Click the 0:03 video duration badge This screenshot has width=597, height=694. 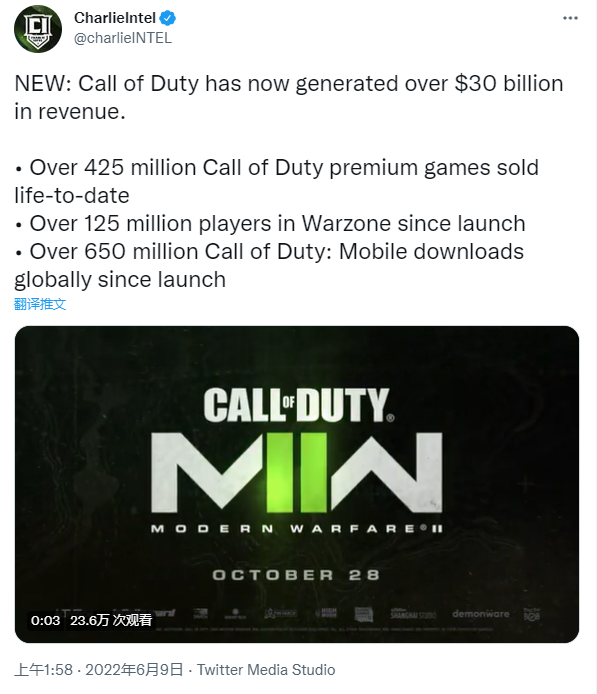45,620
